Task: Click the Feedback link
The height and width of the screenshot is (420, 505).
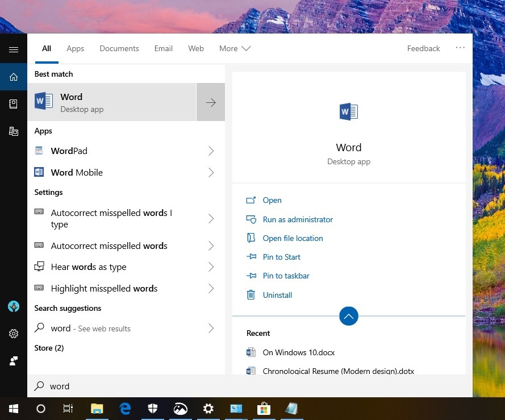Action: tap(423, 48)
